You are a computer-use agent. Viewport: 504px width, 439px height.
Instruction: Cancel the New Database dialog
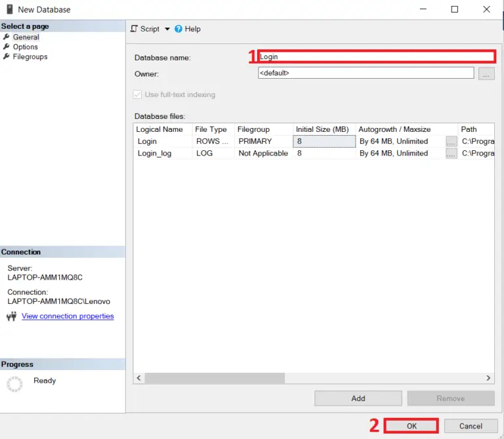click(x=471, y=426)
